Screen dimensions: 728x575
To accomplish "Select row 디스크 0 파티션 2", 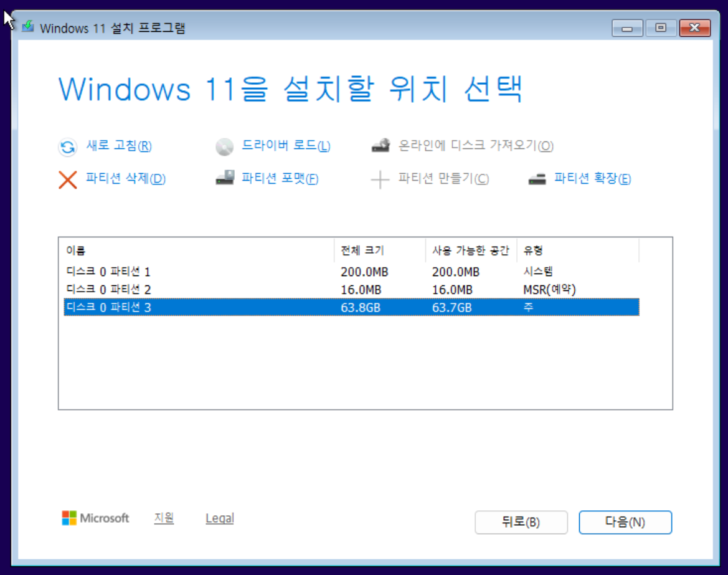I will (351, 289).
